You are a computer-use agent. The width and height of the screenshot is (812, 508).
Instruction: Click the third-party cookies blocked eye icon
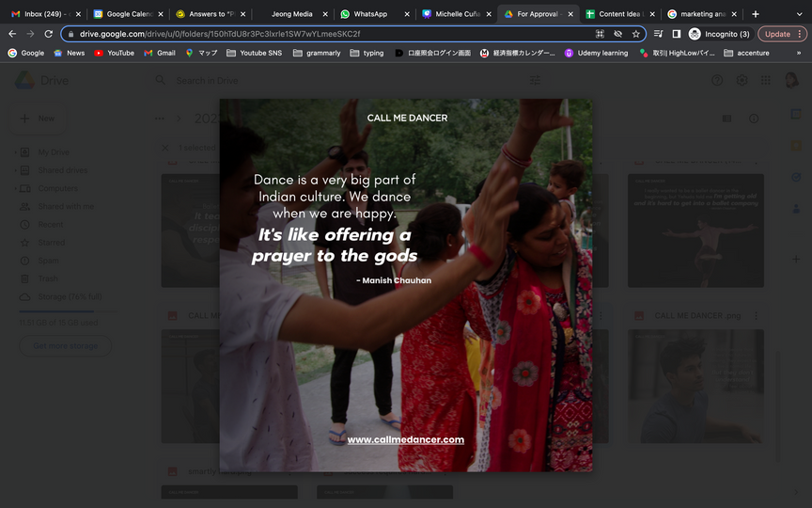click(617, 34)
